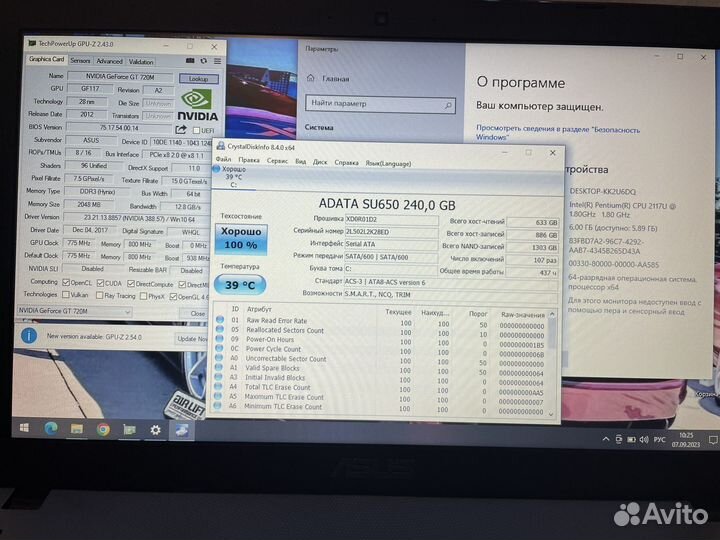Toggle UEFI checkbox in GPU-Z
The width and height of the screenshot is (720, 540).
[x=196, y=130]
